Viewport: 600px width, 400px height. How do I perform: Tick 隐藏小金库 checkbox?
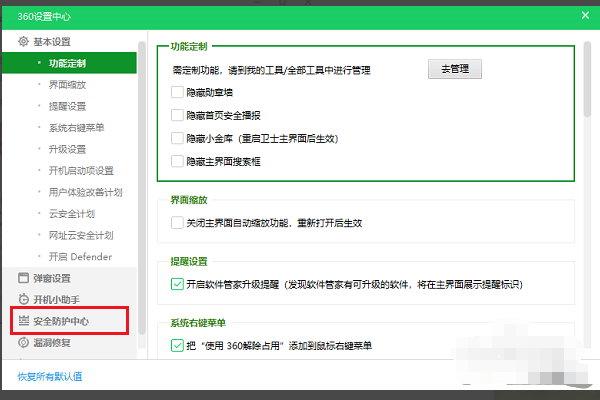(x=177, y=138)
